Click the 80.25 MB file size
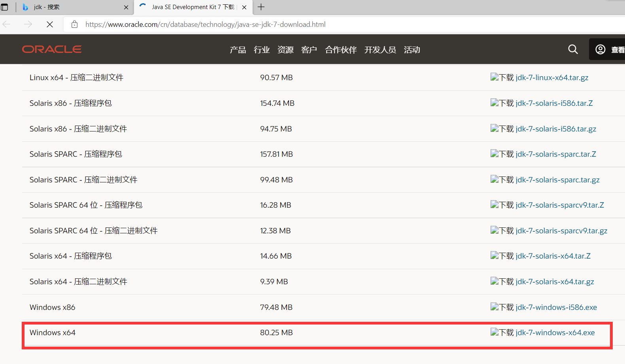This screenshot has width=625, height=364. click(x=276, y=333)
